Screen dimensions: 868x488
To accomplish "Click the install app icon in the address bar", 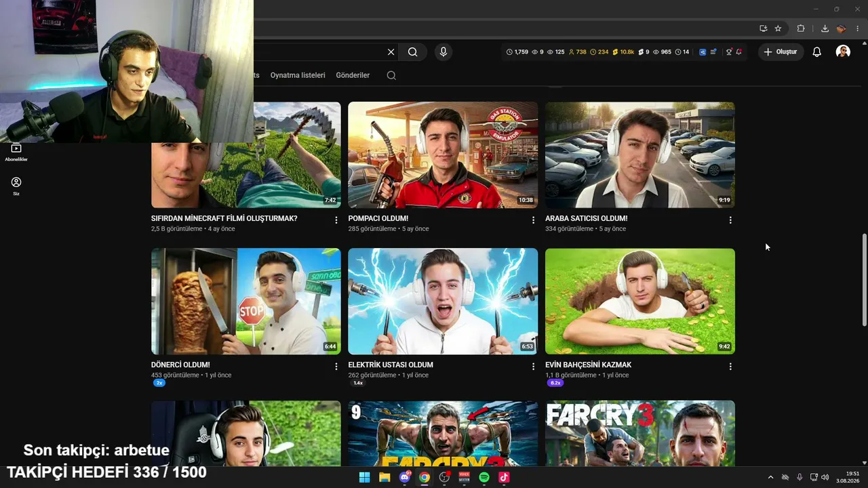I will [x=764, y=28].
